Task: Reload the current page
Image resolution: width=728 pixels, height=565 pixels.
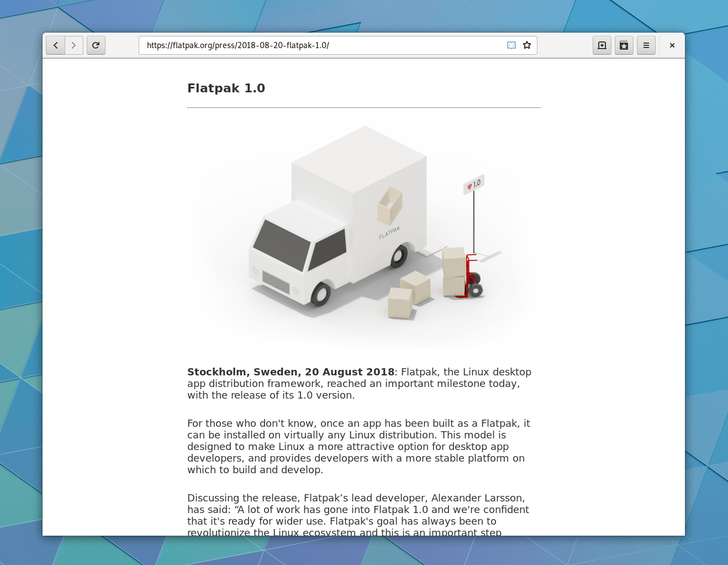Action: point(96,45)
